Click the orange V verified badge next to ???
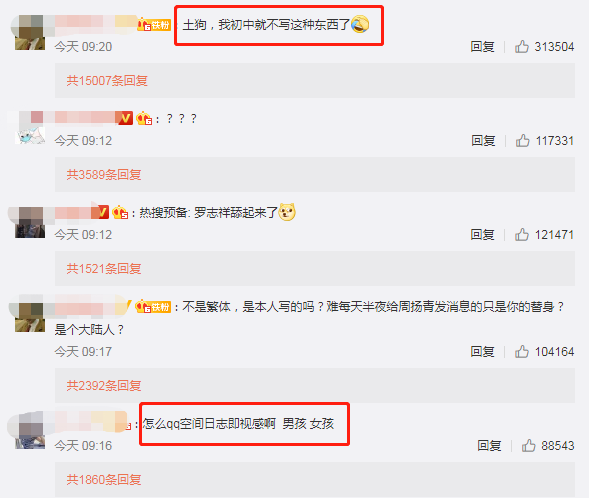589x498 pixels. 124,118
